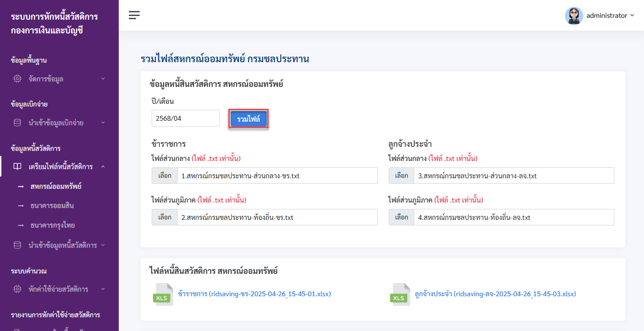The height and width of the screenshot is (331, 644).
Task: Open ธนาคารกรุงไทย sidebar item
Action: 53,225
